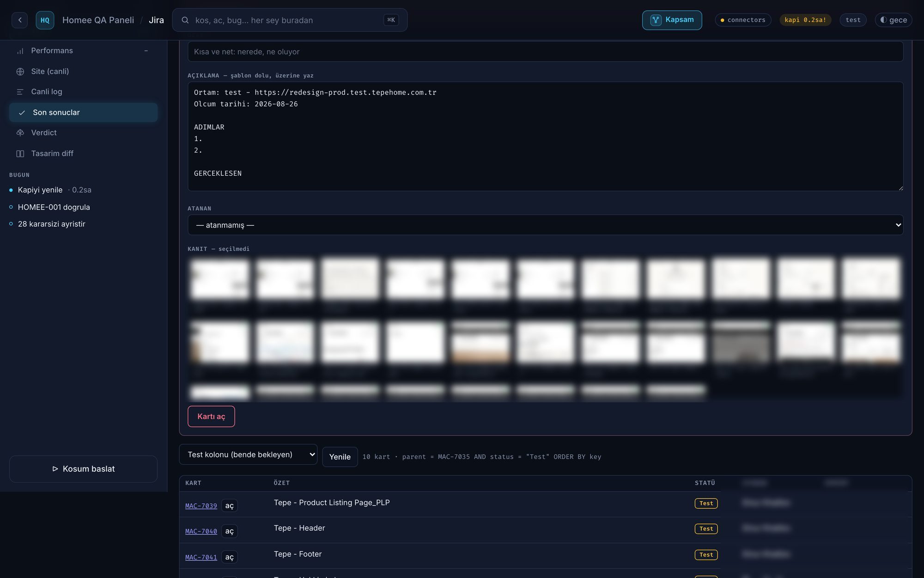Click the STATÜ column header
This screenshot has width=924, height=578.
point(705,483)
